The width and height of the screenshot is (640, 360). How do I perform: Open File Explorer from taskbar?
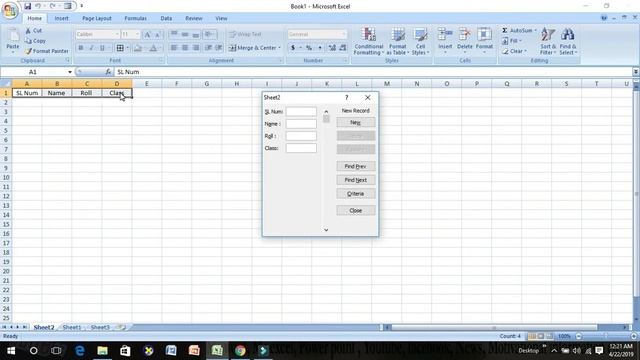pos(102,351)
